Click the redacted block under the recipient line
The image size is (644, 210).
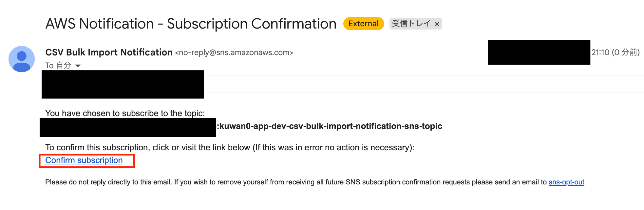(123, 84)
